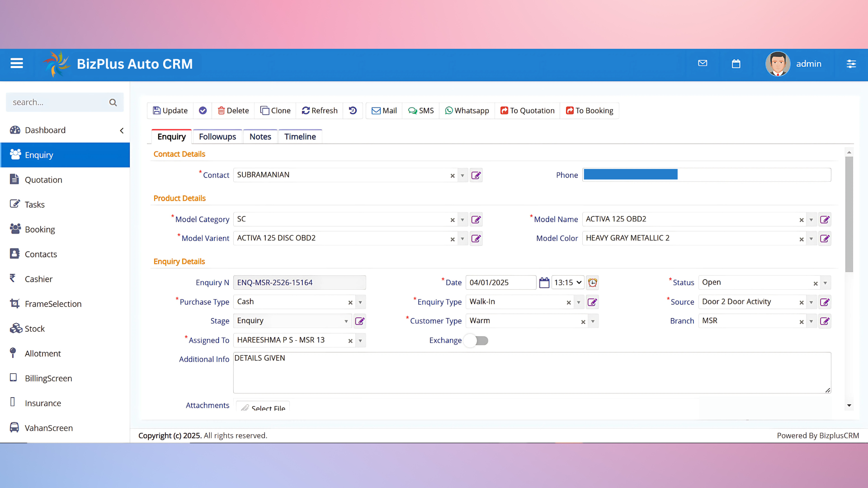Select the Enquiry tab

click(171, 136)
